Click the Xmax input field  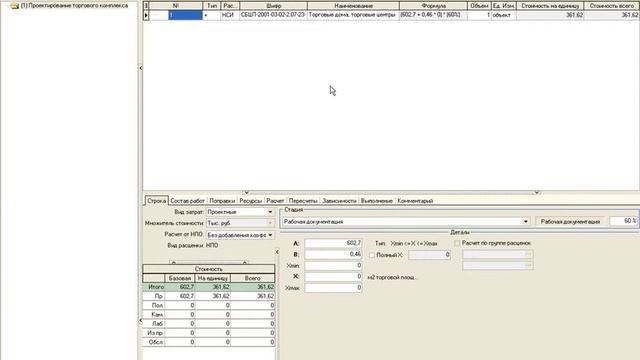click(x=333, y=288)
